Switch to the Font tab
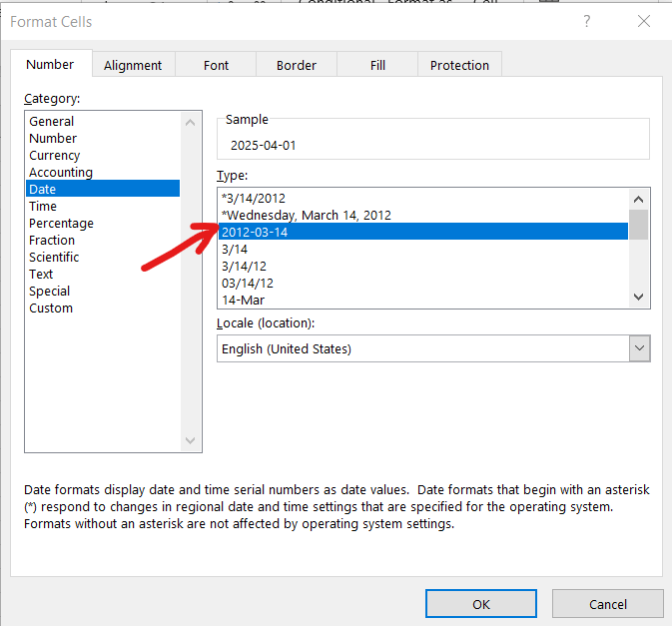The image size is (672, 626). point(216,65)
